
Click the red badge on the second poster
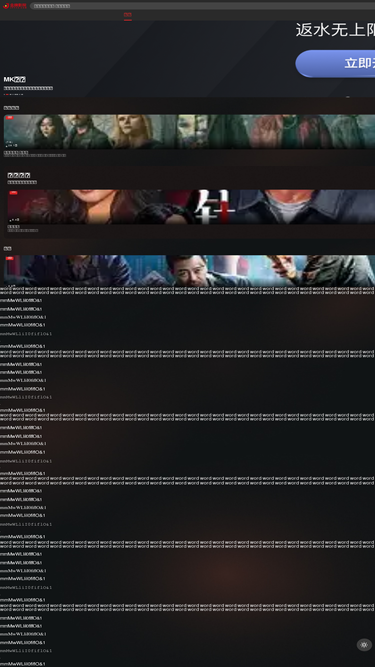(14, 193)
